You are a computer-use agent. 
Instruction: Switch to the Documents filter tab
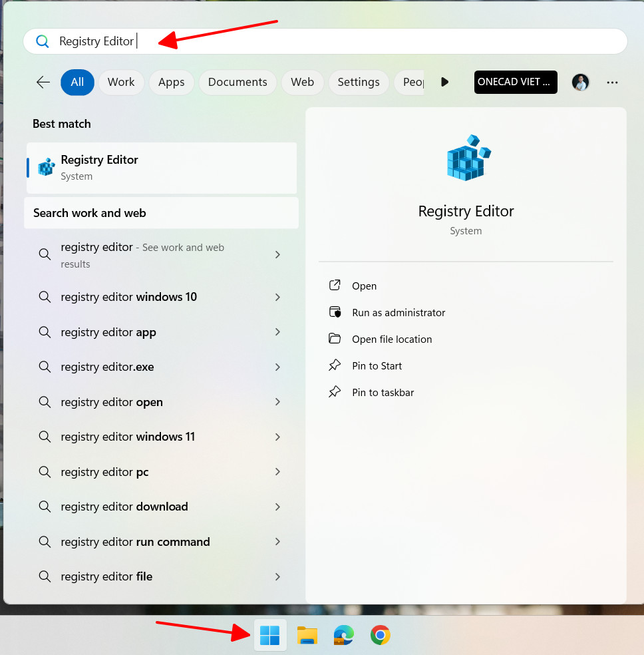click(238, 83)
